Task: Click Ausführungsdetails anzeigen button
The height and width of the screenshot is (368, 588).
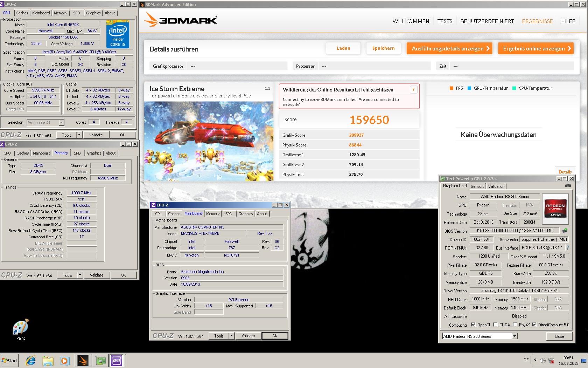Action: 450,48
